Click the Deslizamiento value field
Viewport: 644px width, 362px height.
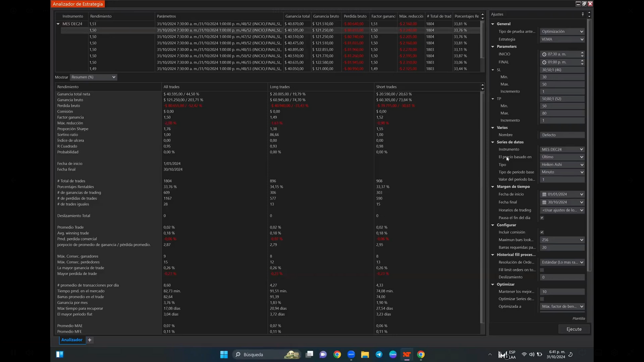[562, 277]
